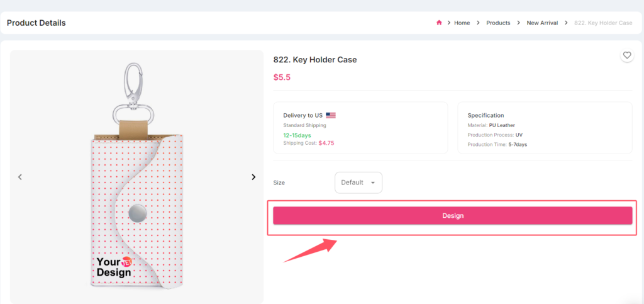Click the US flag icon
Screen dimensions: 644x304
(331, 115)
